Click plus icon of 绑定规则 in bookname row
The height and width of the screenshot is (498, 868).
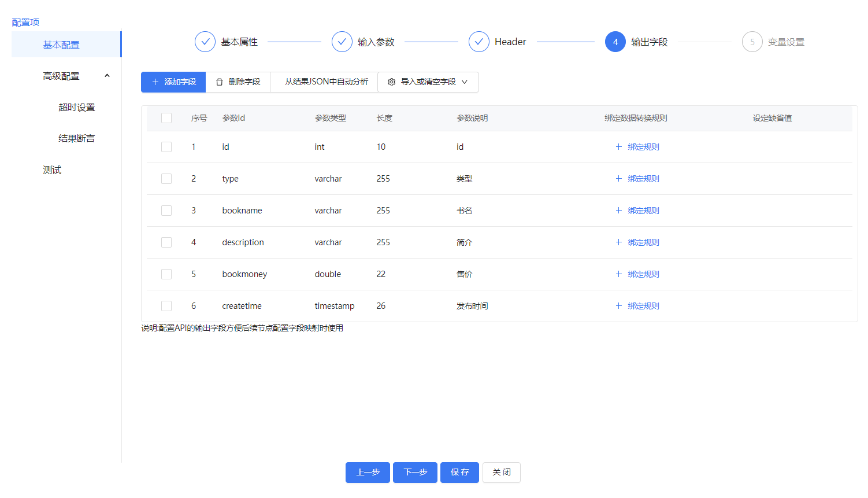[619, 211]
